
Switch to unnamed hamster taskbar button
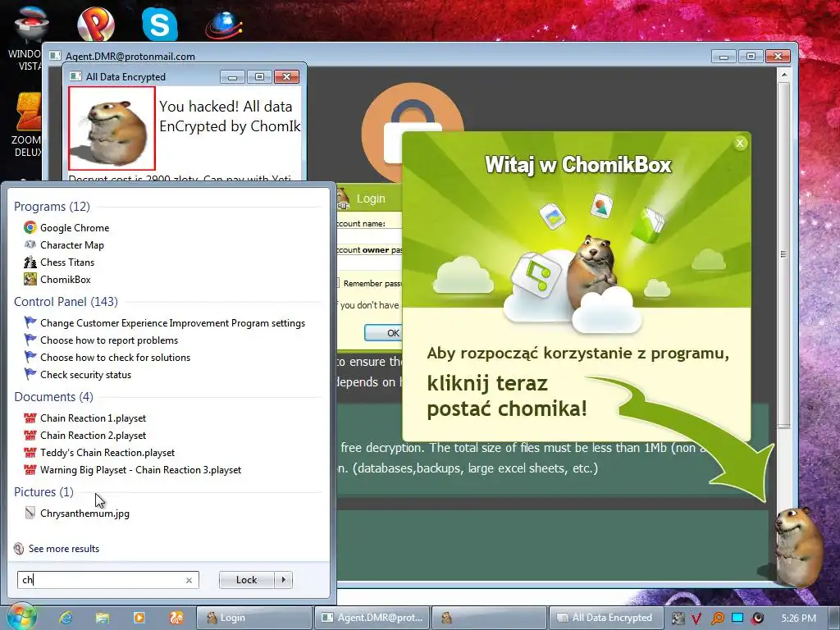[x=489, y=618]
